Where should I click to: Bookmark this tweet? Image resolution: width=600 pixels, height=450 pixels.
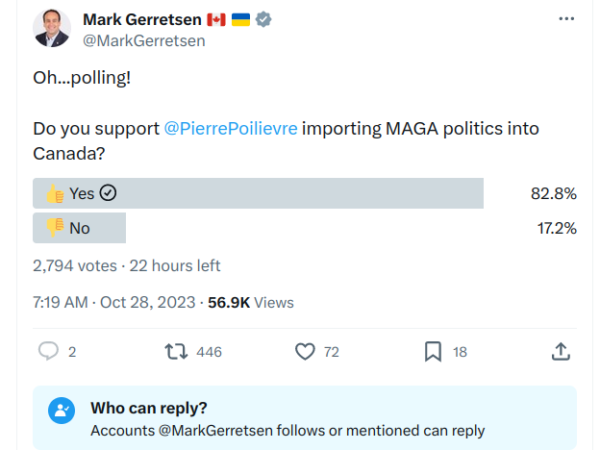[433, 351]
